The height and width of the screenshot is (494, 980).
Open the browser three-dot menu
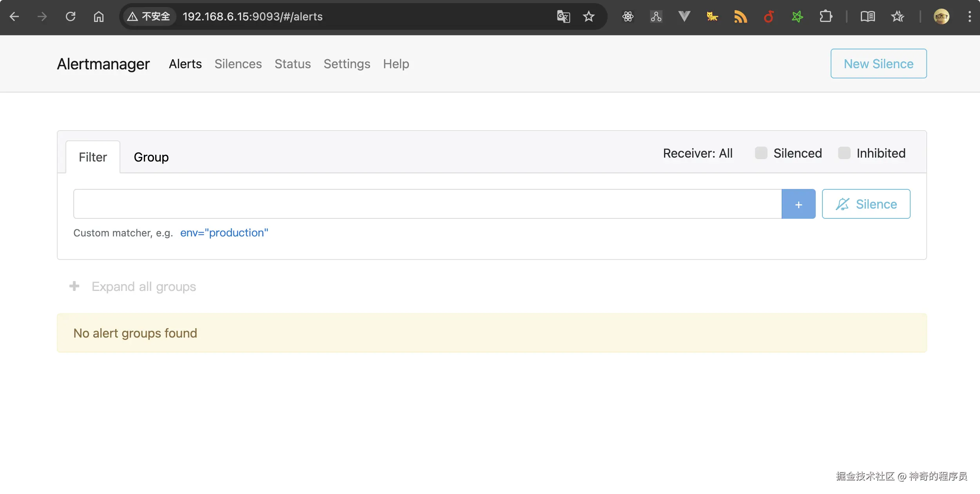click(x=969, y=16)
